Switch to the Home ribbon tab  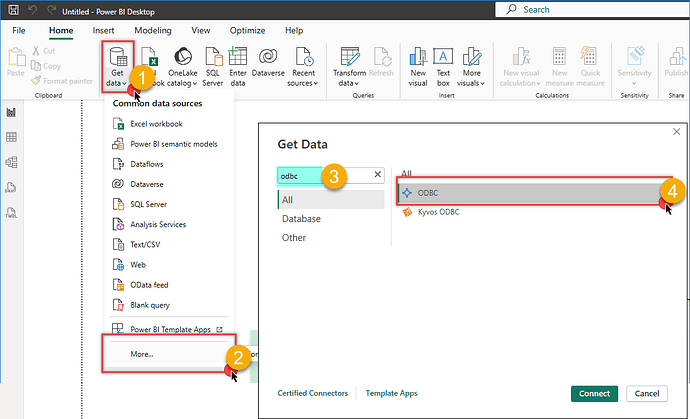[61, 30]
